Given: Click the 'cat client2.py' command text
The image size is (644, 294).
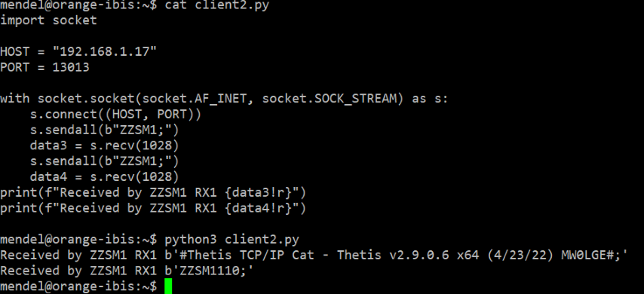Looking at the screenshot, I should point(217,5).
